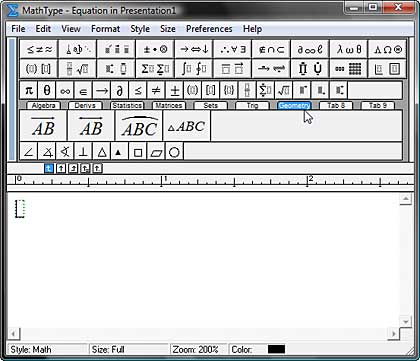This screenshot has width=420, height=361.
Task: Open the summation templates palette
Action: [x=155, y=69]
